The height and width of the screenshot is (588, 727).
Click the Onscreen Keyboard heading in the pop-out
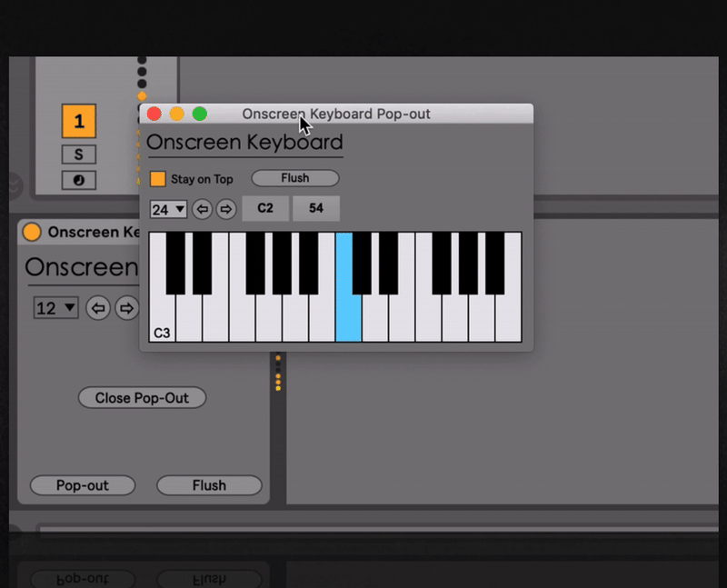point(244,142)
